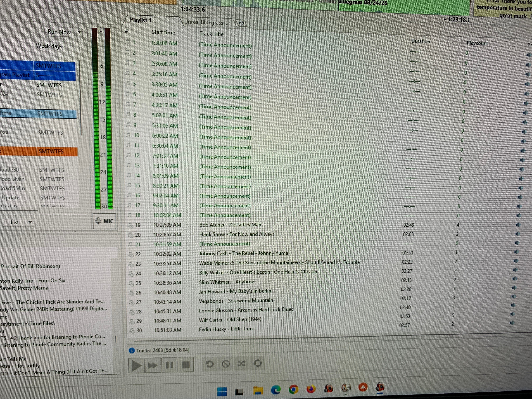This screenshot has height=399, width=532.
Task: Toggle the circular-arrows loop playlist icon
Action: (x=258, y=363)
